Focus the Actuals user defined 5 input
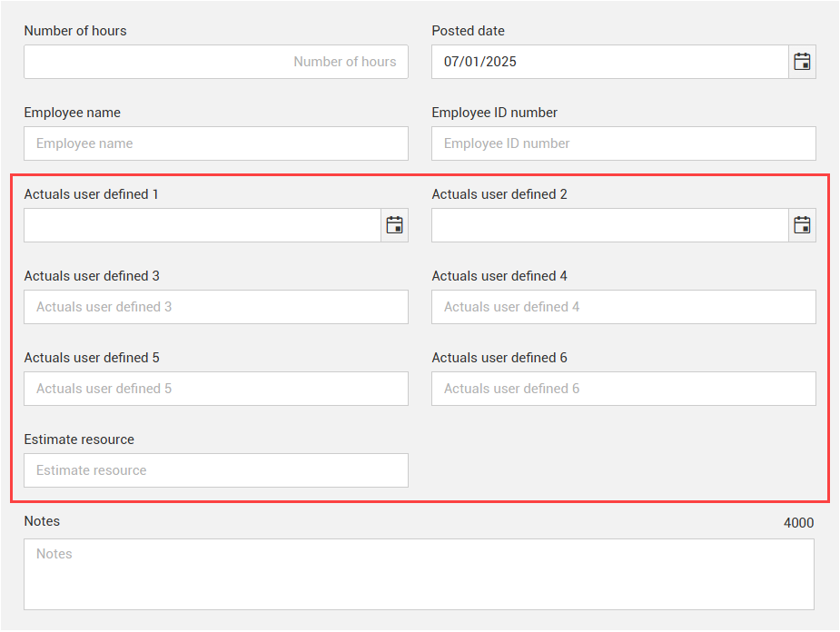 coord(215,389)
